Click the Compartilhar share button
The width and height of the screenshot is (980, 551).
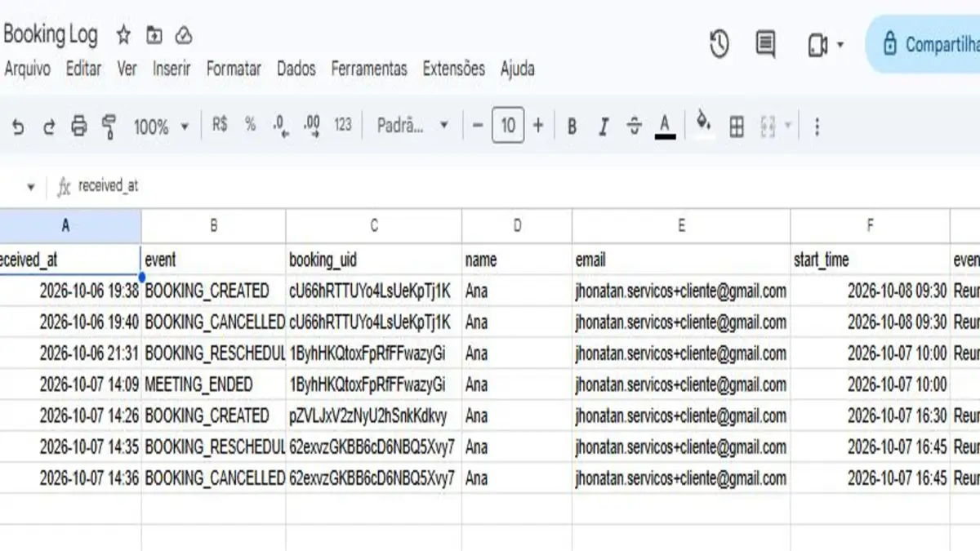pyautogui.click(x=923, y=44)
